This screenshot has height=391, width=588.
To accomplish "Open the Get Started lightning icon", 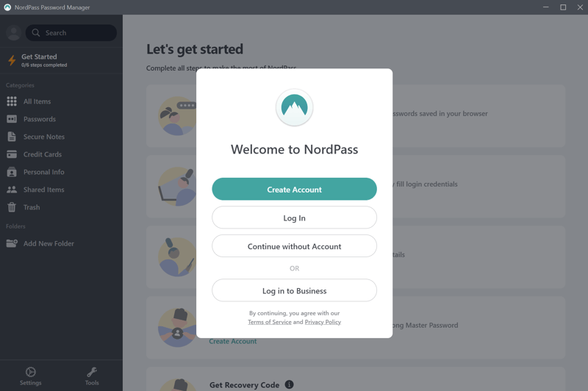I will tap(12, 60).
